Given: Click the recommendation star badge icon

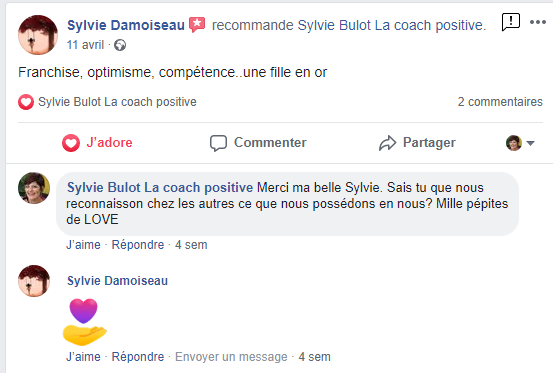Looking at the screenshot, I should pyautogui.click(x=197, y=25).
